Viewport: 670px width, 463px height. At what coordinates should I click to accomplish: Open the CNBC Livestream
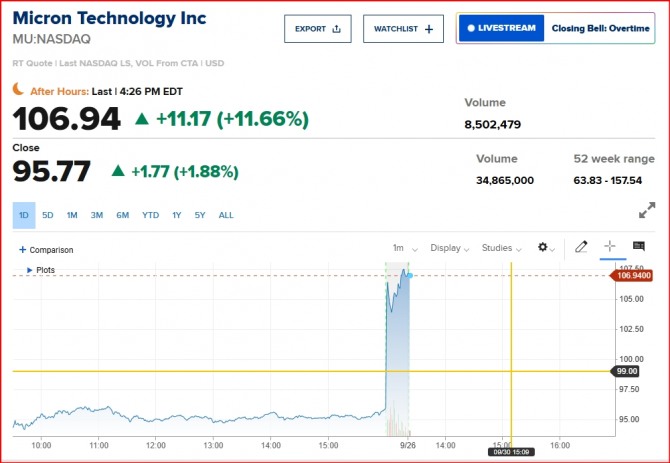502,29
